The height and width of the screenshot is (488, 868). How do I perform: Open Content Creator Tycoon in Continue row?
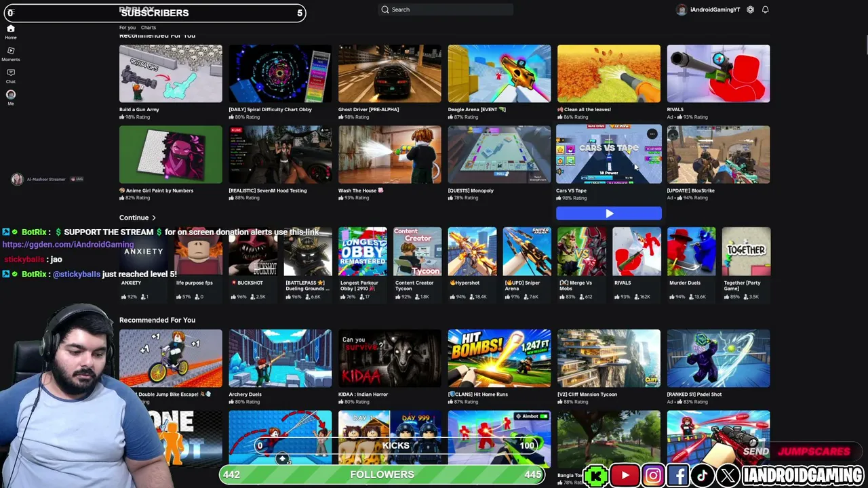point(418,251)
